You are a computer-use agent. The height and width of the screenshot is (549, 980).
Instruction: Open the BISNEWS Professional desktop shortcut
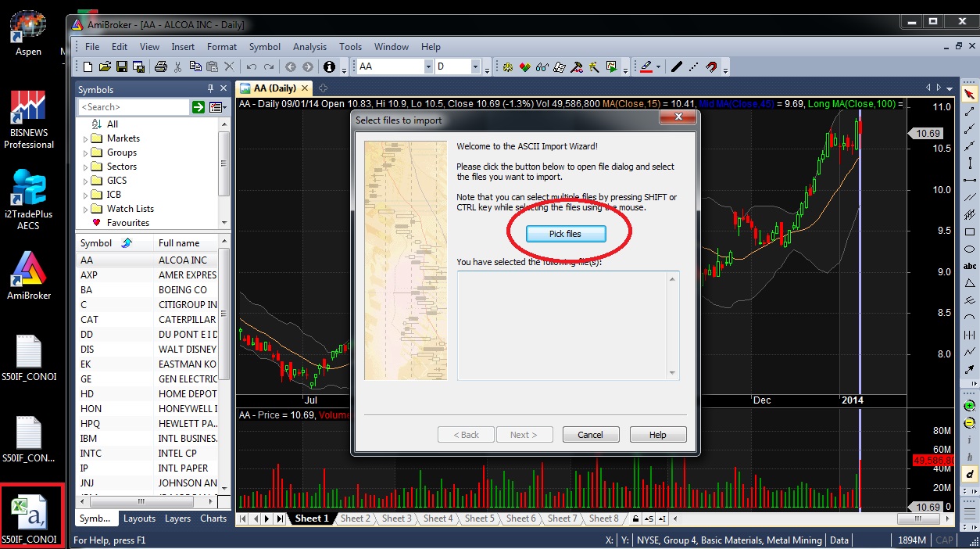[x=29, y=119]
